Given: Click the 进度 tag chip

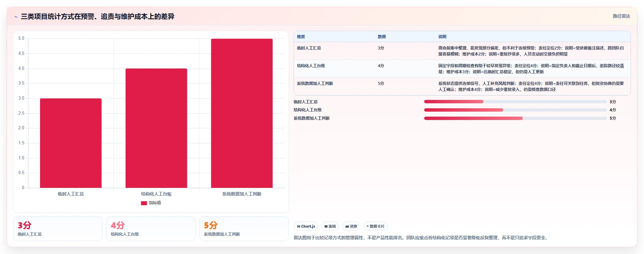Looking at the screenshot, I should click(x=351, y=226).
